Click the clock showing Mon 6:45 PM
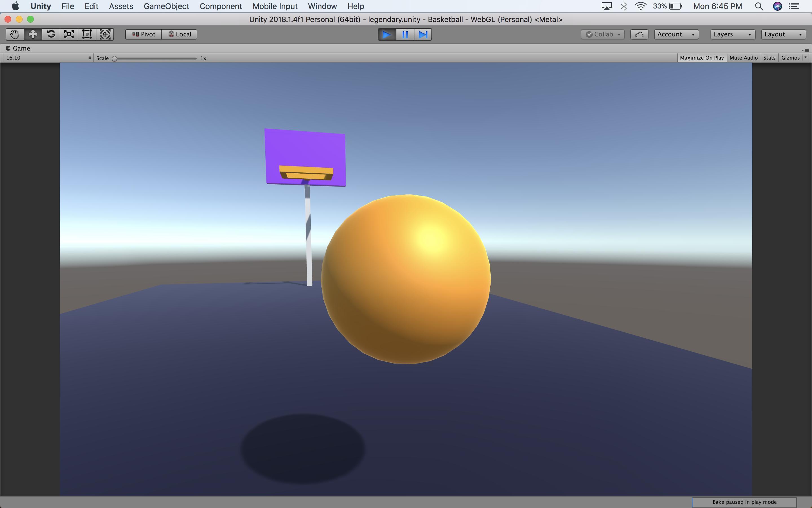This screenshot has width=812, height=508. [717, 6]
